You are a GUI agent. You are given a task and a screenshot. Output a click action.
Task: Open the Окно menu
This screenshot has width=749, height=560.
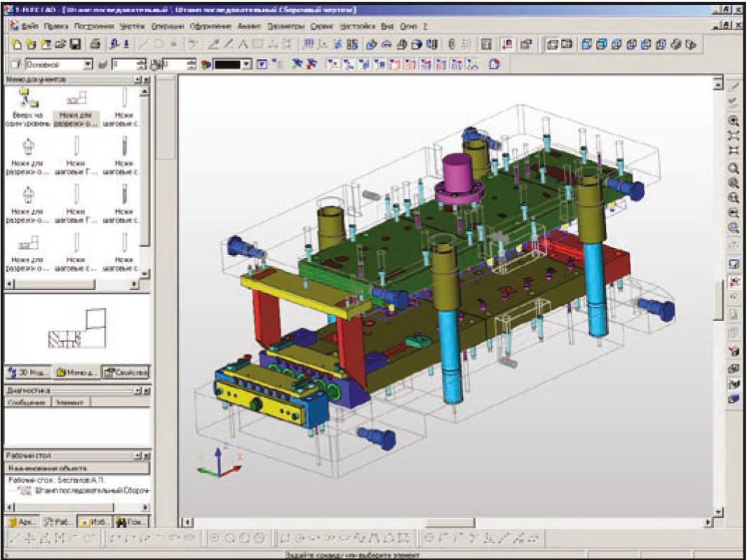tap(408, 26)
